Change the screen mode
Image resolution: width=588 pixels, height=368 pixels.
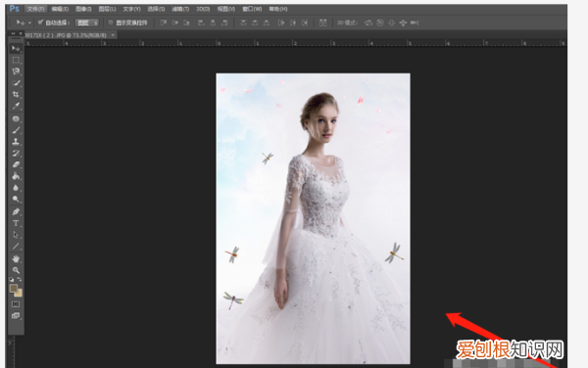click(16, 315)
